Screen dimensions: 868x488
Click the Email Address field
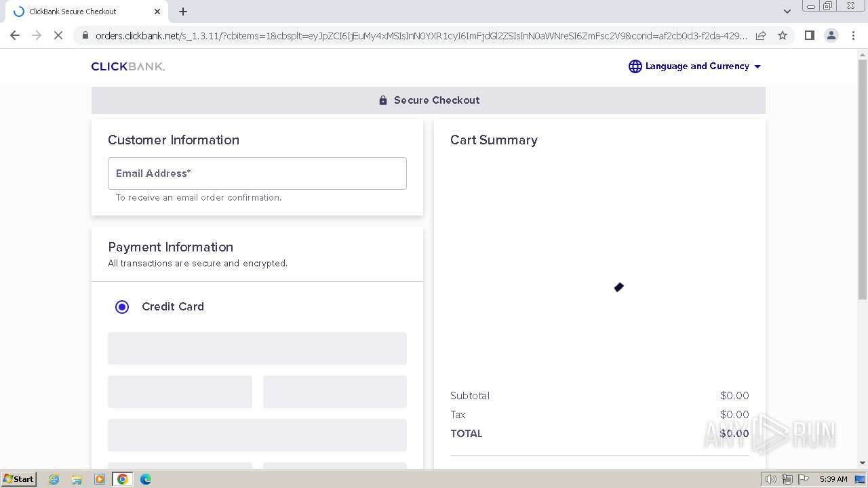click(x=257, y=174)
